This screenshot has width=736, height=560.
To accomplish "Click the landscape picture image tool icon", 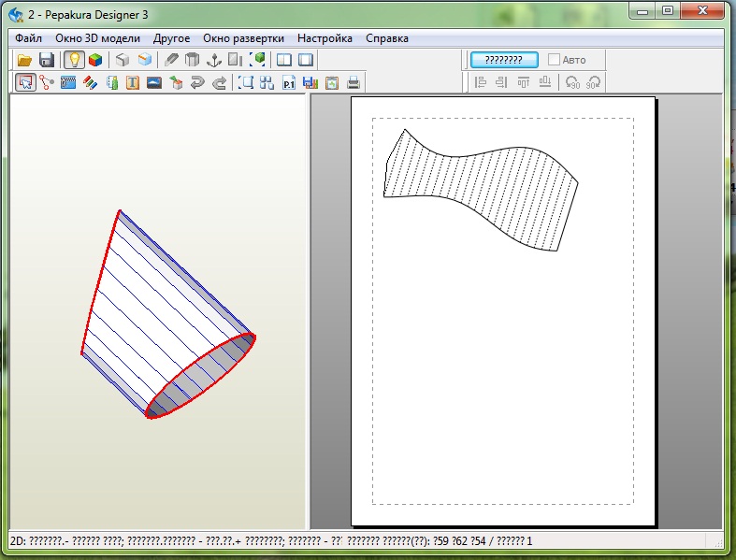I will (x=154, y=83).
